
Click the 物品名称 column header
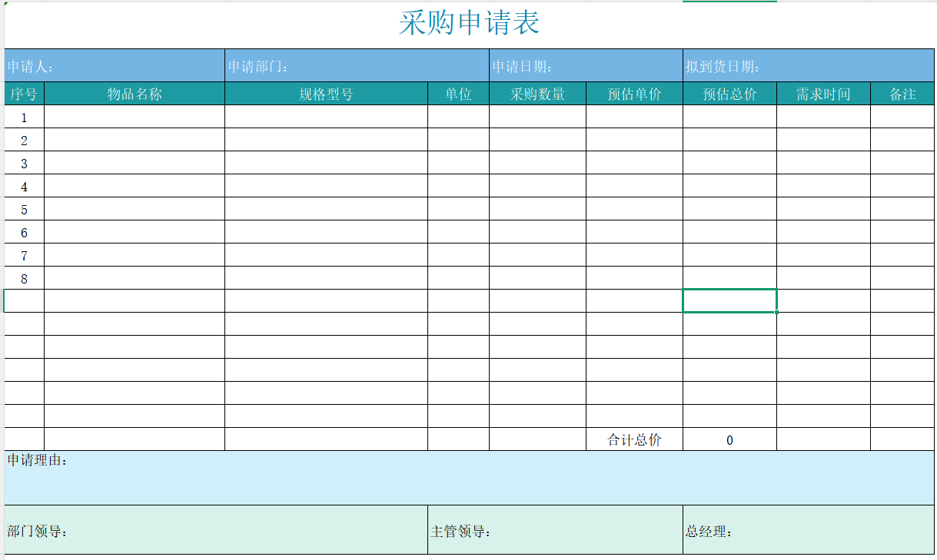(135, 94)
